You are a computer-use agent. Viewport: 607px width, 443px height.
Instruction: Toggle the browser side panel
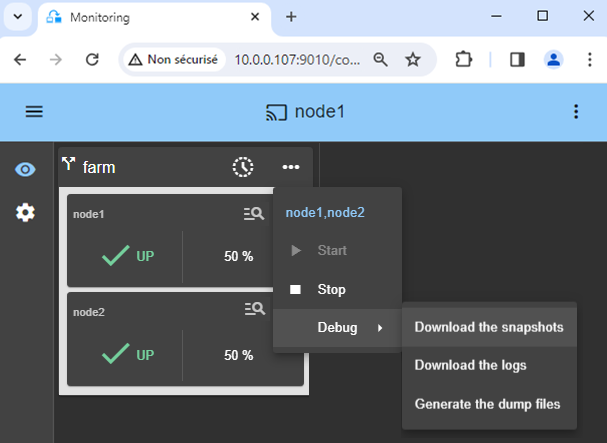click(517, 60)
